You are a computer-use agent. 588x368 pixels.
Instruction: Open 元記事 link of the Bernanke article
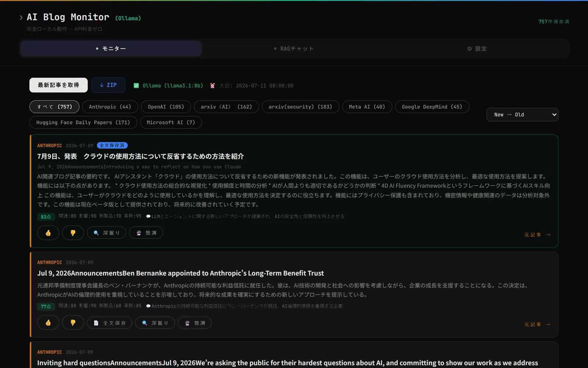pos(537,325)
